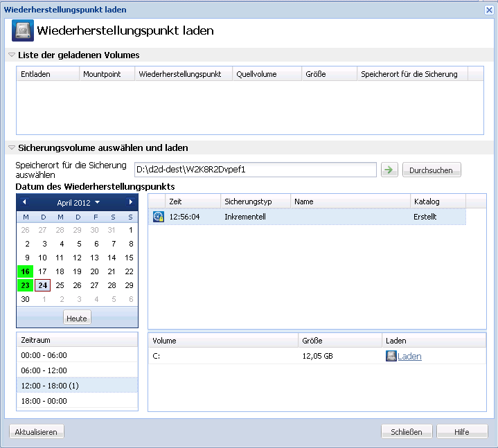Go to next month in calendar
498x448 pixels.
pyautogui.click(x=130, y=202)
